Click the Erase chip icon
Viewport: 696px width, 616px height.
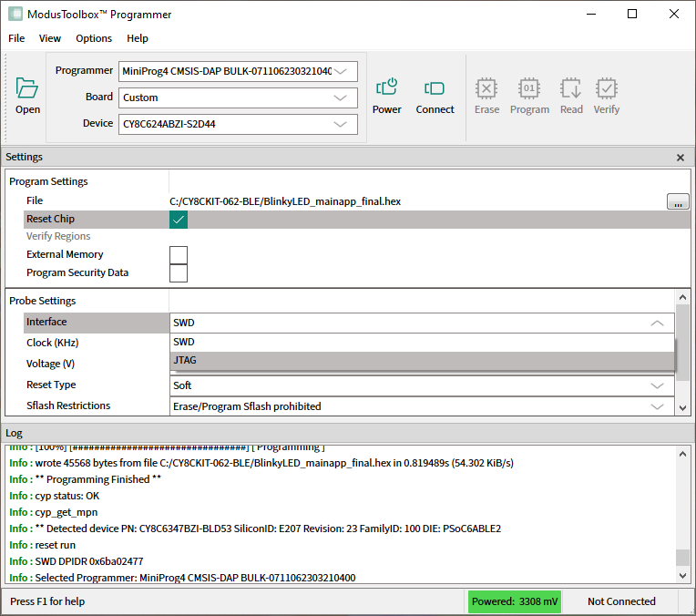point(486,88)
